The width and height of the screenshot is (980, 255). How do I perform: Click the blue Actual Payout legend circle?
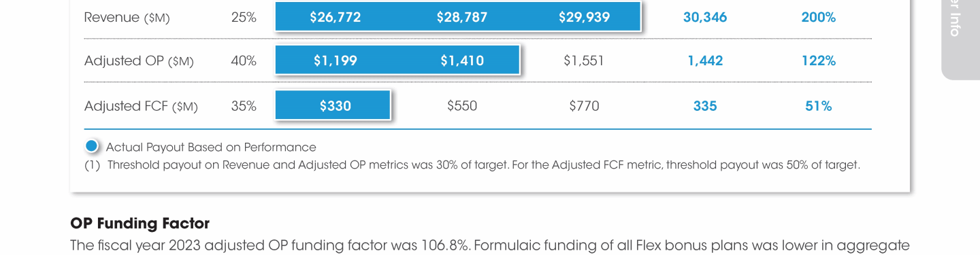pos(92,147)
